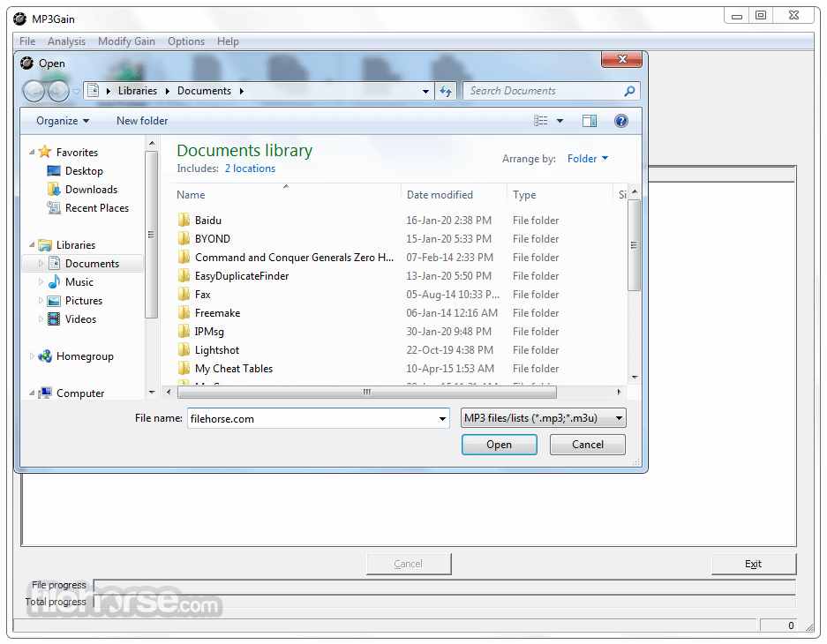The image size is (827, 644).
Task: Open the file type filter combo box
Action: point(544,418)
